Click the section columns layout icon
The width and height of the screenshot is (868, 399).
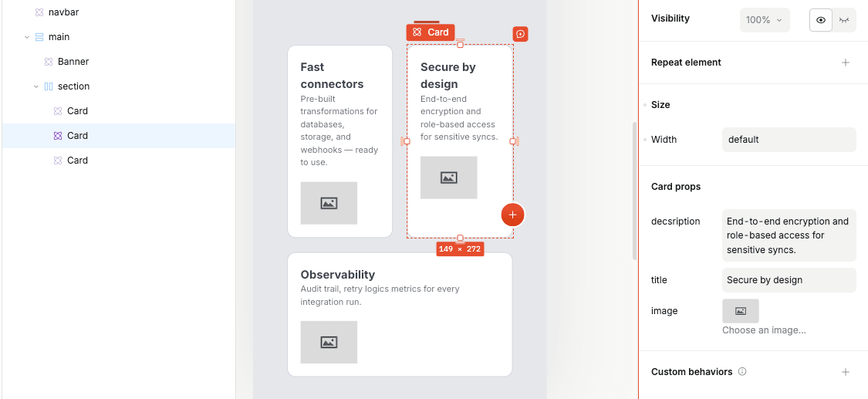(x=49, y=86)
